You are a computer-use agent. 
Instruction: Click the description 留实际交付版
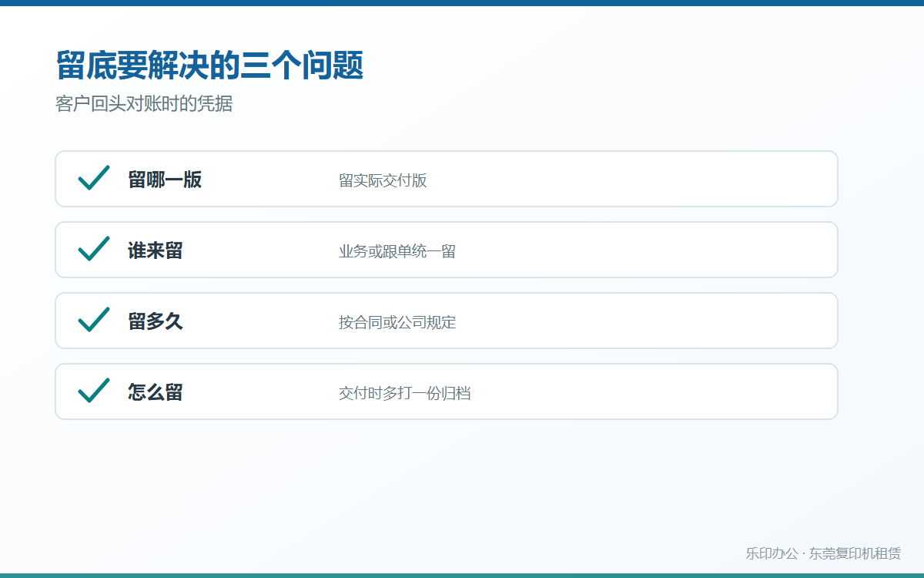tap(383, 180)
